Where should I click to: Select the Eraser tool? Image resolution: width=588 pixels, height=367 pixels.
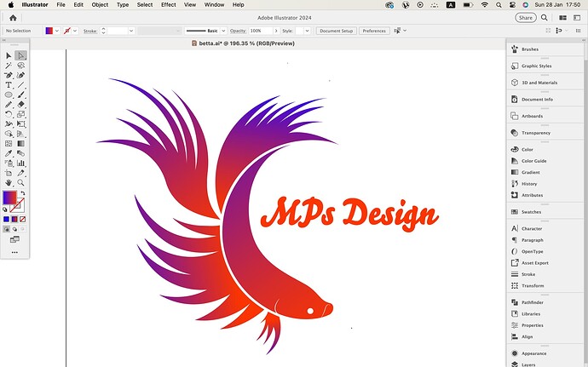click(x=20, y=105)
